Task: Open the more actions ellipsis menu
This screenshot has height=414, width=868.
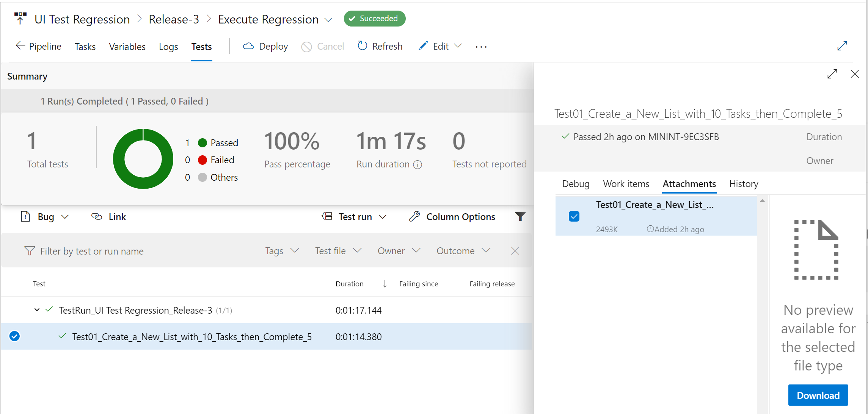Action: [x=480, y=47]
